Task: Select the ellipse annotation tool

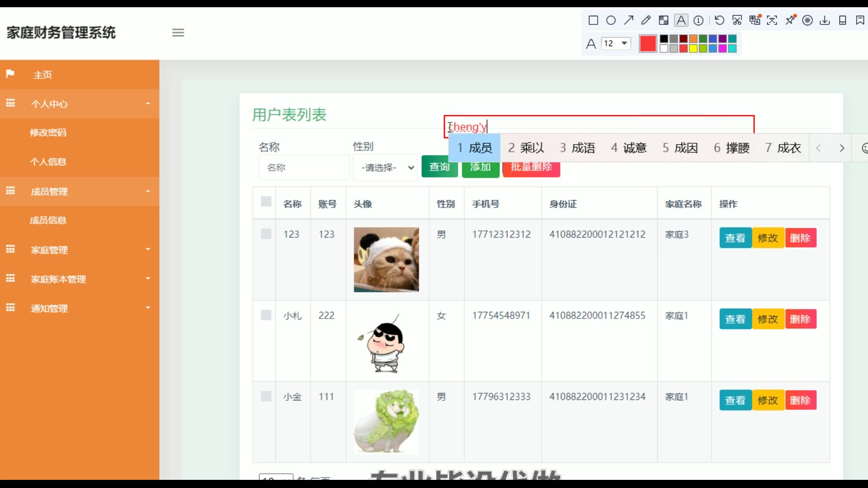Action: pos(611,20)
